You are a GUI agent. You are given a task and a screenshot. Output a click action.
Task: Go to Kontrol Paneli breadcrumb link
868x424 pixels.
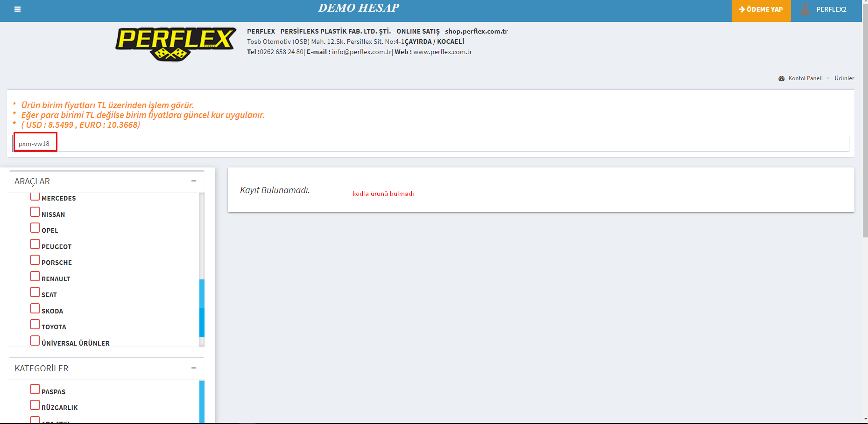pyautogui.click(x=805, y=78)
